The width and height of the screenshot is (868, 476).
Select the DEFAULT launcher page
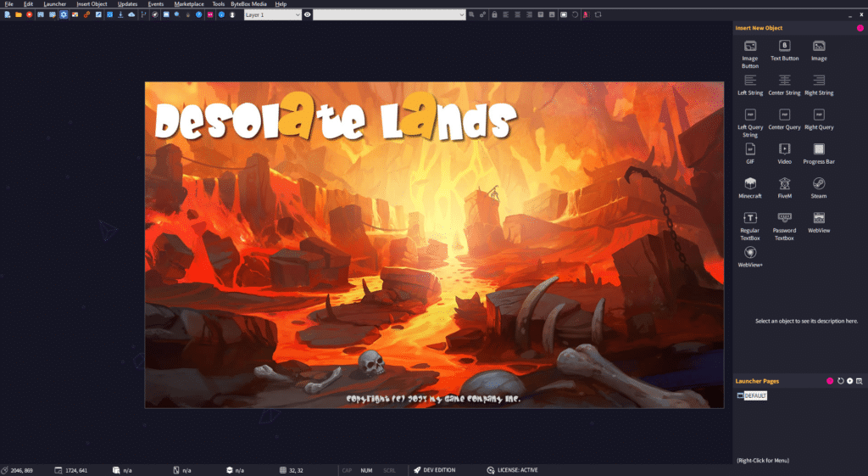(755, 395)
